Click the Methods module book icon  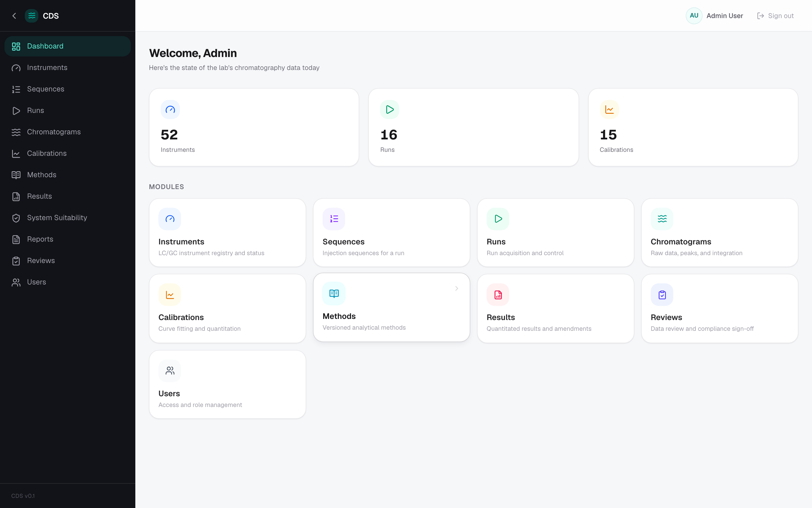point(334,294)
